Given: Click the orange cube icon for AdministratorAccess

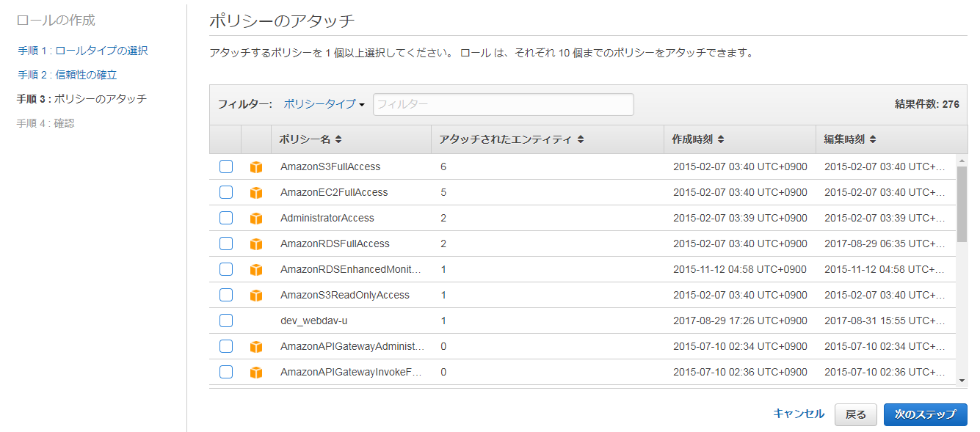Looking at the screenshot, I should click(255, 219).
